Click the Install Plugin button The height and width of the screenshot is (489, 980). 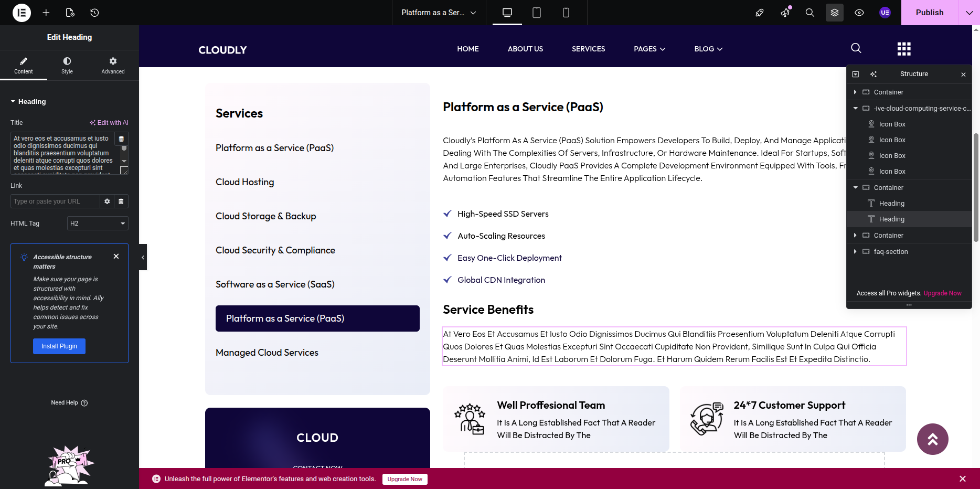point(59,346)
